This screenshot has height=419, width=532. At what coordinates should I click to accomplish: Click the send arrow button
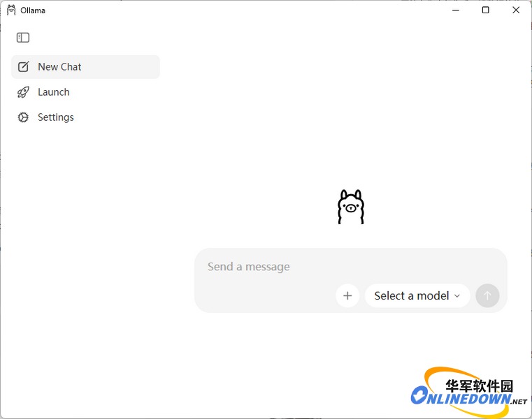487,295
